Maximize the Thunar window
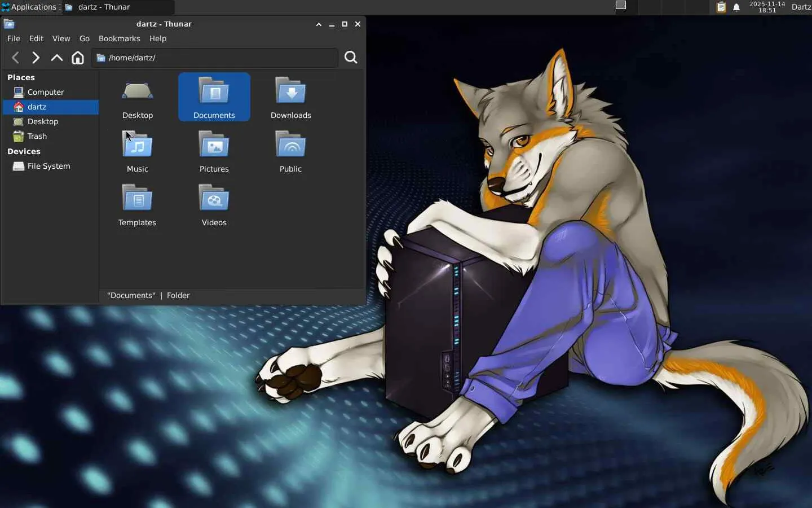This screenshot has height=508, width=812. (345, 24)
